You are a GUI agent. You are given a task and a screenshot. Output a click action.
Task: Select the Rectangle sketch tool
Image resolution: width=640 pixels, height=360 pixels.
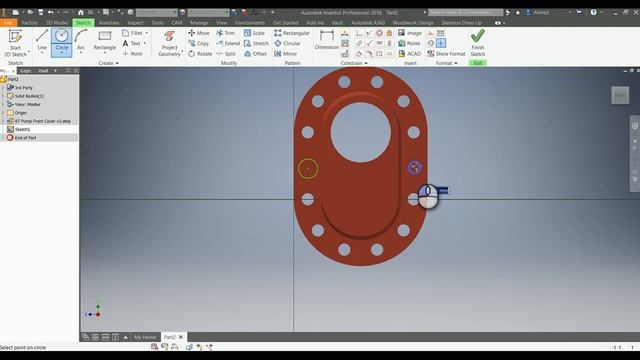(x=104, y=40)
